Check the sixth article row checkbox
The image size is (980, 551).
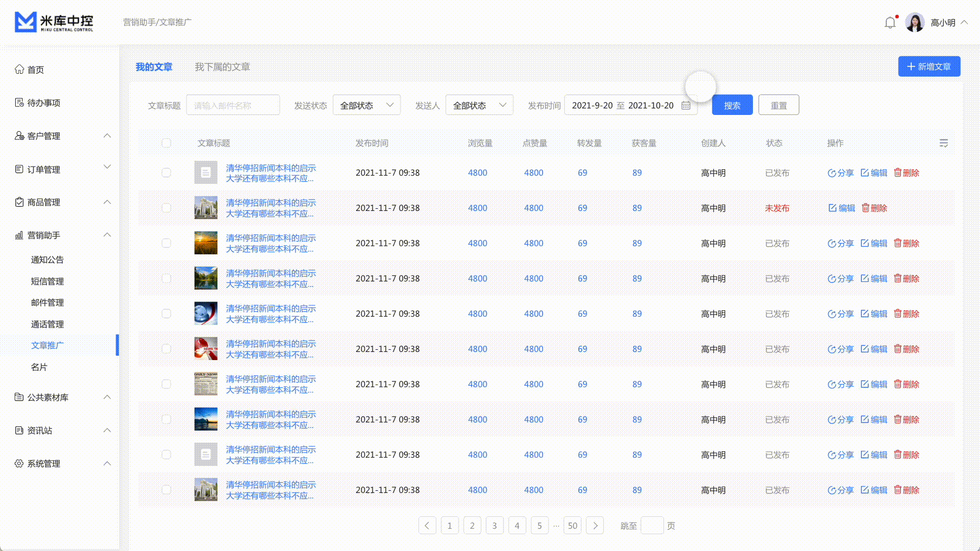(166, 349)
